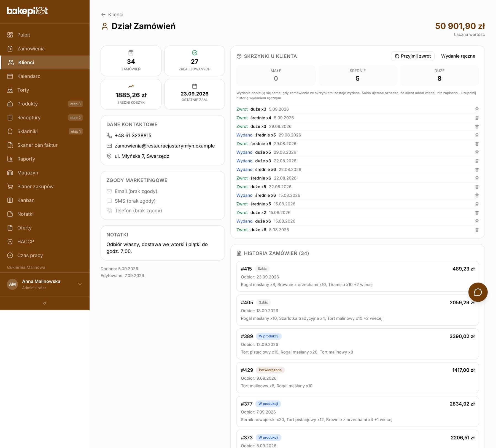Click the MAŁE crates count tile
Image resolution: width=496 pixels, height=448 pixels.
(276, 75)
